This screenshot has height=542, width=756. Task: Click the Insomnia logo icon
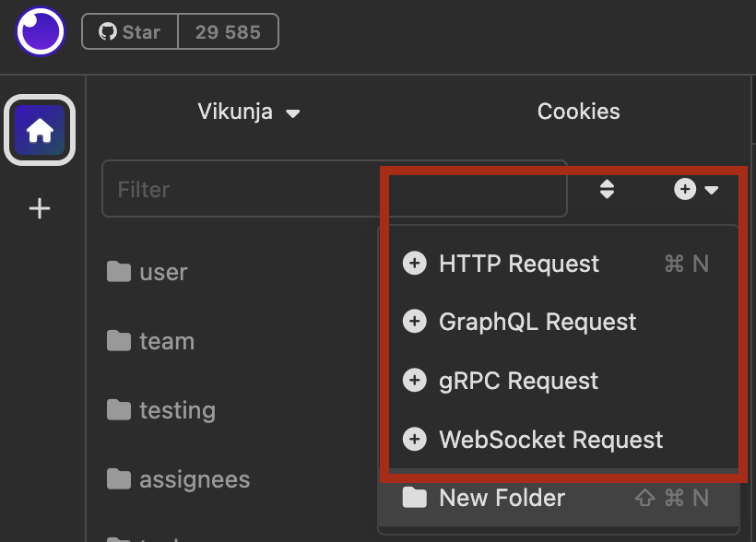point(41,32)
